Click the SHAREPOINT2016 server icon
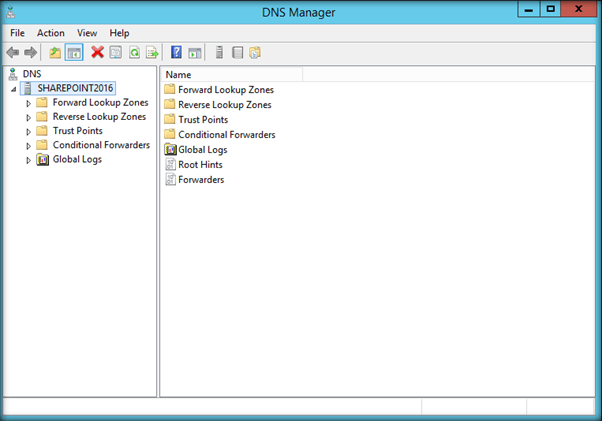The width and height of the screenshot is (602, 421). click(x=28, y=88)
